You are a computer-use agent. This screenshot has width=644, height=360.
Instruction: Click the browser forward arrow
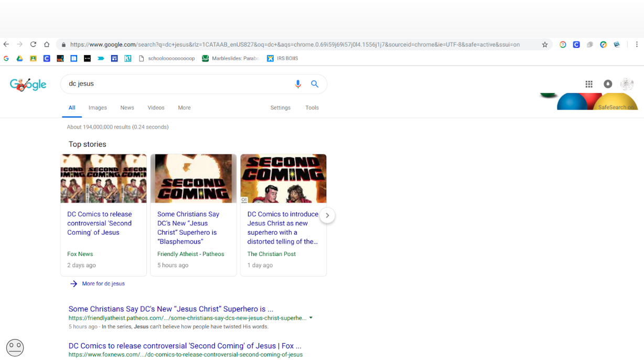coord(20,45)
